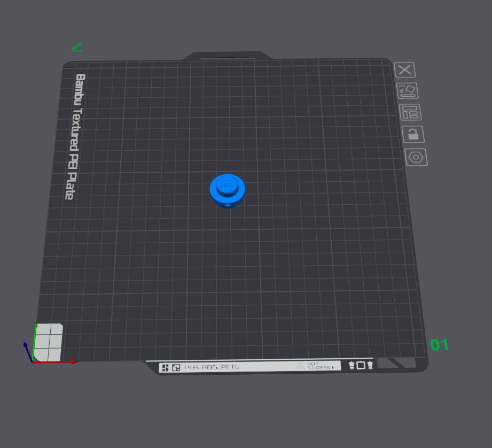
Task: Click the plate handle tab at top edge
Action: (228, 56)
